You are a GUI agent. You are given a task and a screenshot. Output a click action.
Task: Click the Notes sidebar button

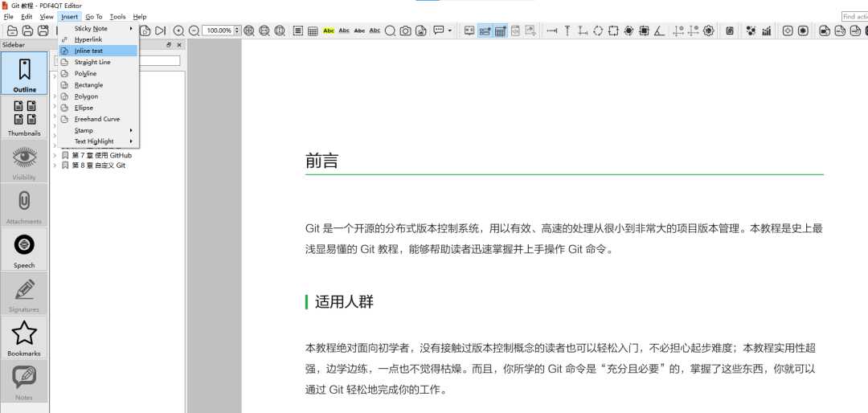tap(24, 382)
